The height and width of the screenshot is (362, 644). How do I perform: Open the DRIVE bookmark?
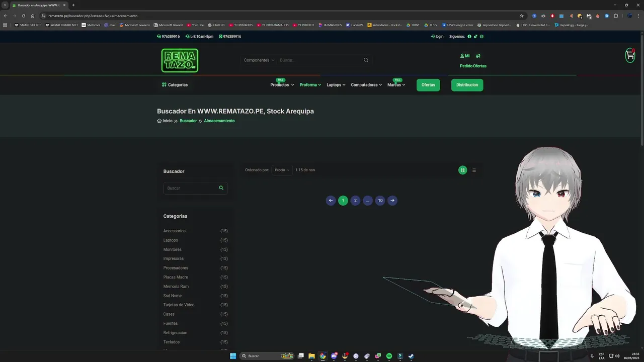413,25
